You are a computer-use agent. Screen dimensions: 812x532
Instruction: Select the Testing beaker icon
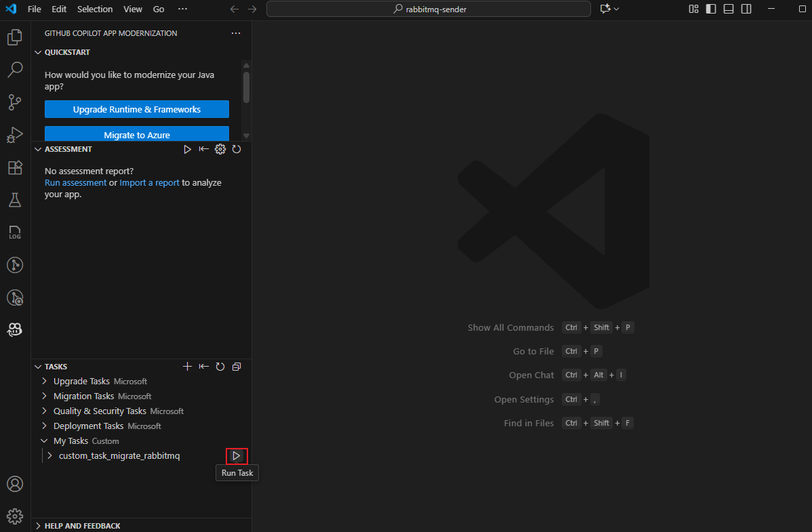tap(15, 199)
